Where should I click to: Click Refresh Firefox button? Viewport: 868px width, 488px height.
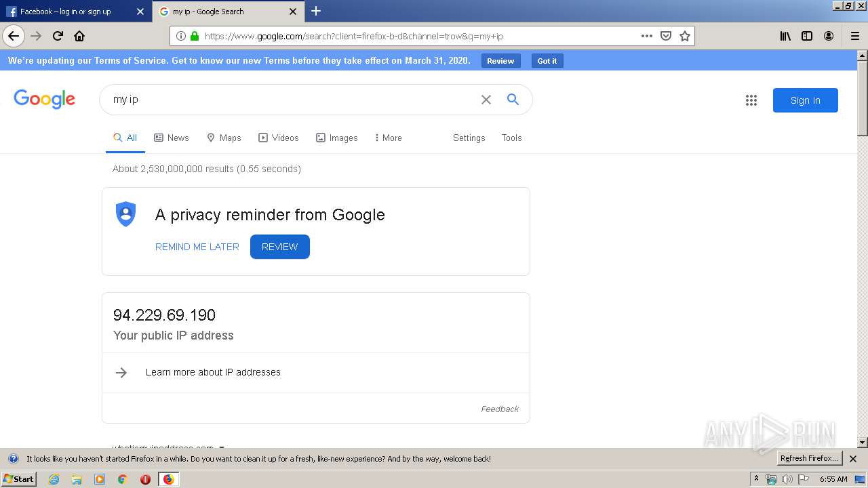810,459
